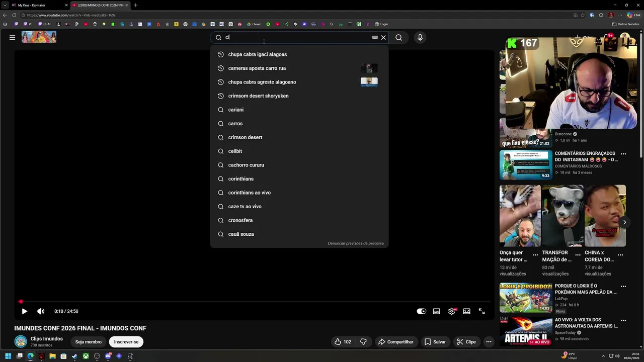The image size is (644, 362).
Task: Click the Compartilhar share button
Action: pos(395,342)
